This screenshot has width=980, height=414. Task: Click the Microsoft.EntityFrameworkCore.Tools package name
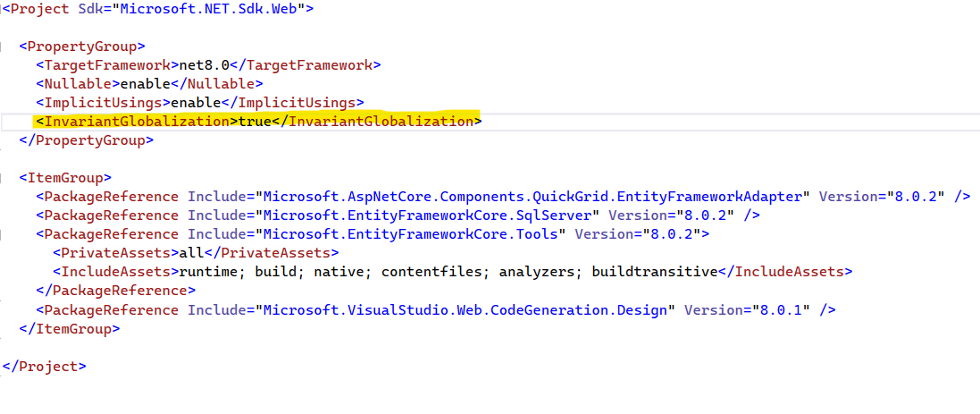pos(410,234)
